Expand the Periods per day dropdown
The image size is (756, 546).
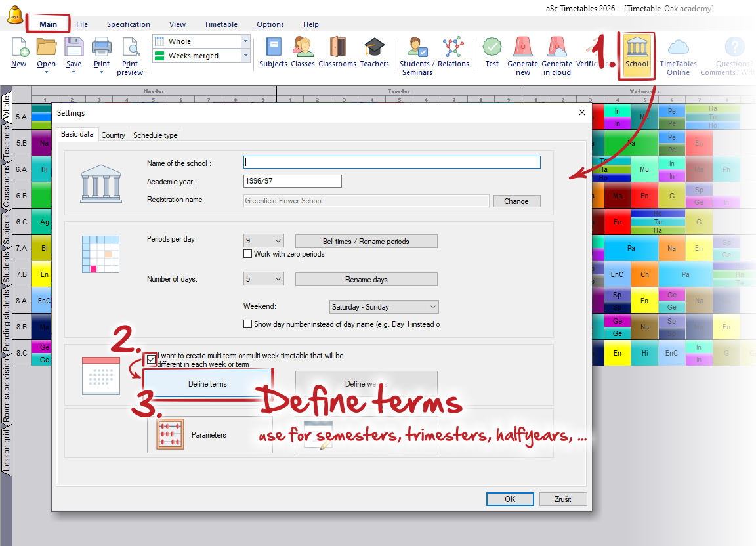click(x=263, y=241)
